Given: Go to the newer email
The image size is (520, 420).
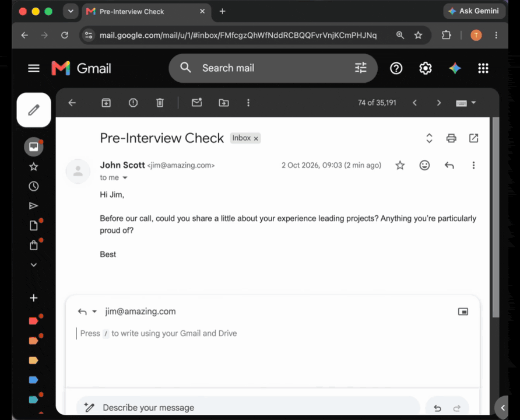Looking at the screenshot, I should 414,103.
